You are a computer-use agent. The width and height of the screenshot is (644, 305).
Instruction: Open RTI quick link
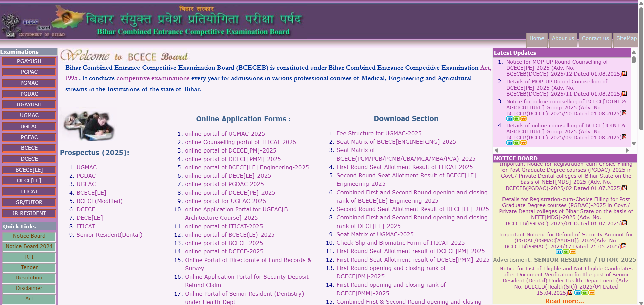tap(29, 257)
